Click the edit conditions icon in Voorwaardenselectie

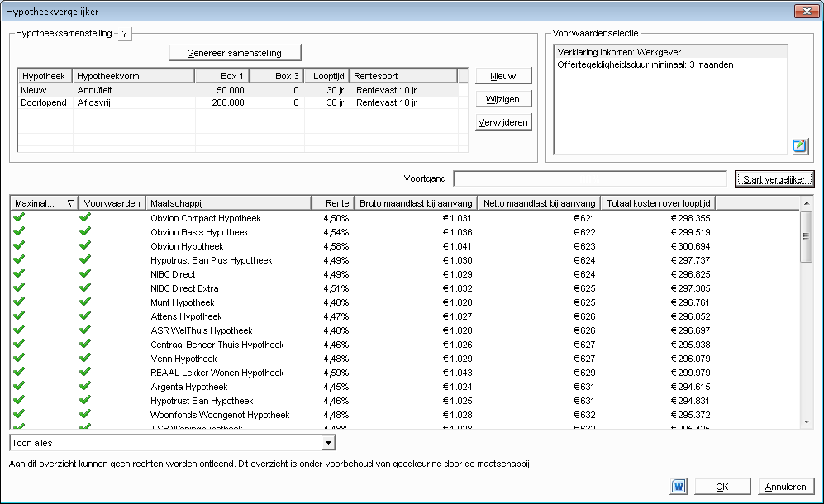799,145
